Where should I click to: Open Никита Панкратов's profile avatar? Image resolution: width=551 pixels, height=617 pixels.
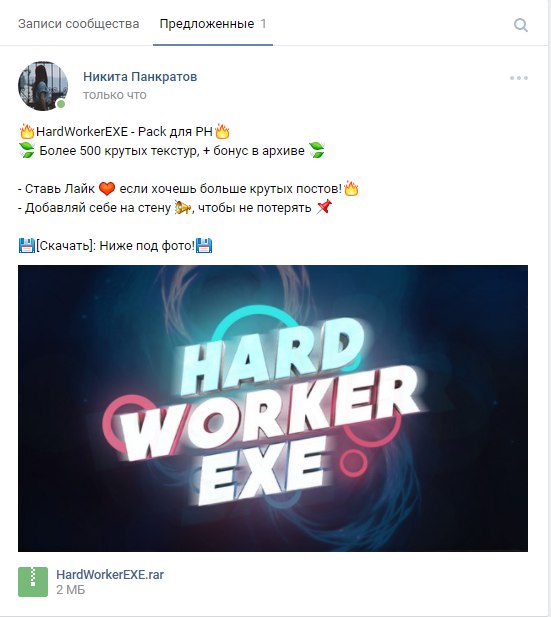43,86
